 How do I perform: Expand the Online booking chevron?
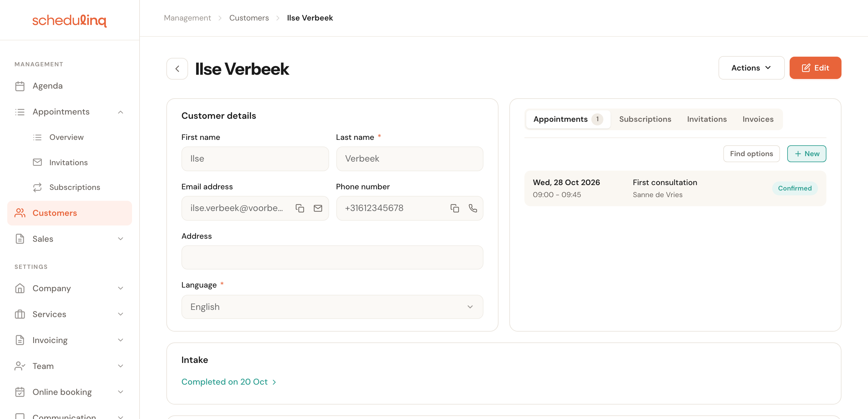point(121,392)
